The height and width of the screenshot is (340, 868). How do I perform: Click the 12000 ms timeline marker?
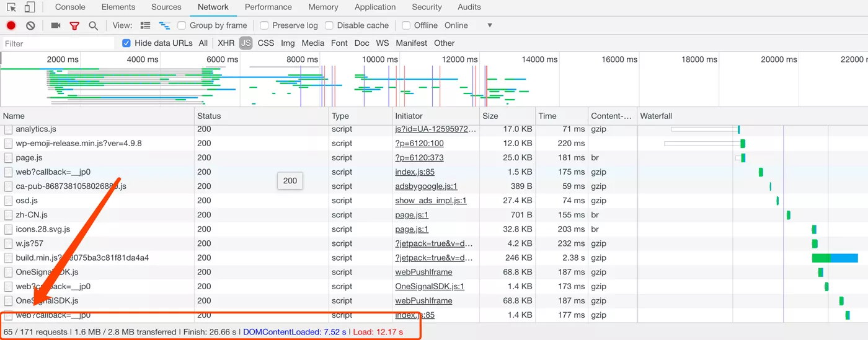point(459,59)
